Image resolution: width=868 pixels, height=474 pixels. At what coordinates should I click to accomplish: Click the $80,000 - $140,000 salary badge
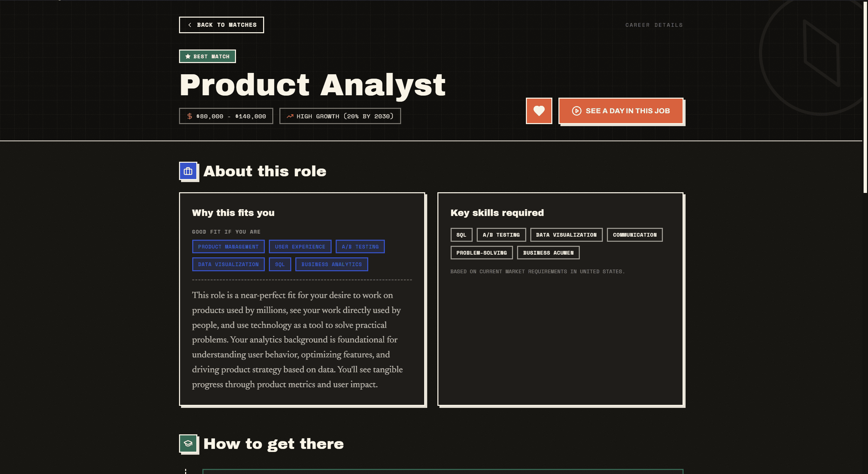226,116
